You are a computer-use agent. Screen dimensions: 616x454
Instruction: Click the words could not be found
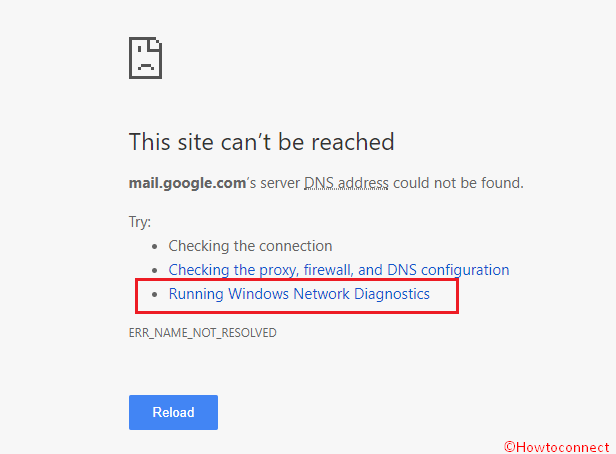(458, 183)
